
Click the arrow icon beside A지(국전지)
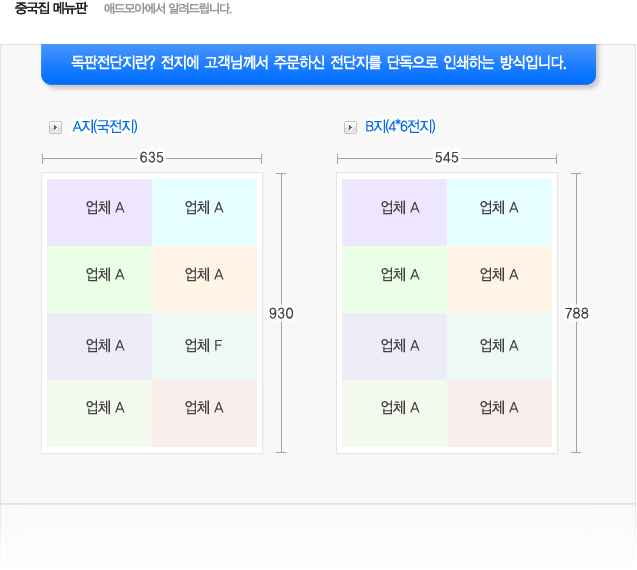pyautogui.click(x=55, y=127)
